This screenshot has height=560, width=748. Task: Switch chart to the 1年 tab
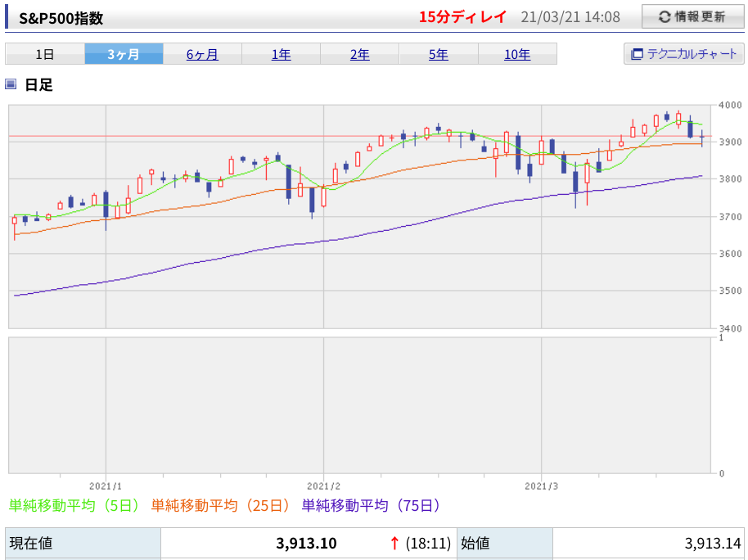coord(281,54)
